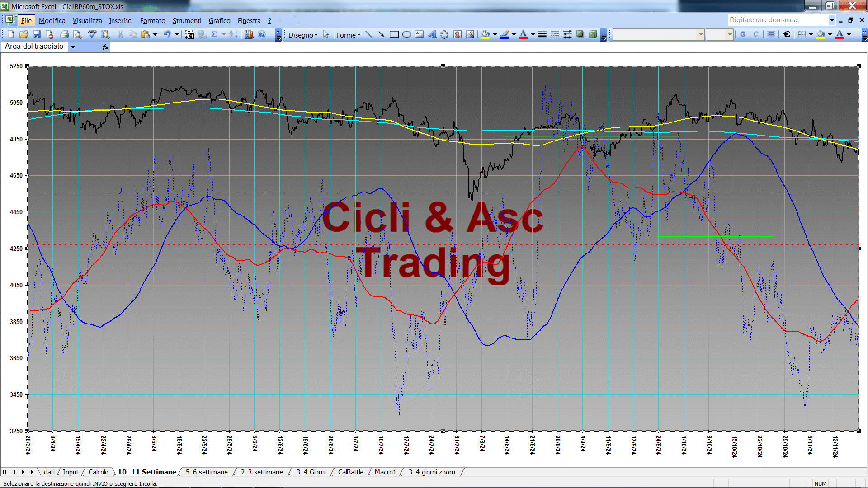
Task: Open the Forme shapes menu
Action: (x=348, y=35)
